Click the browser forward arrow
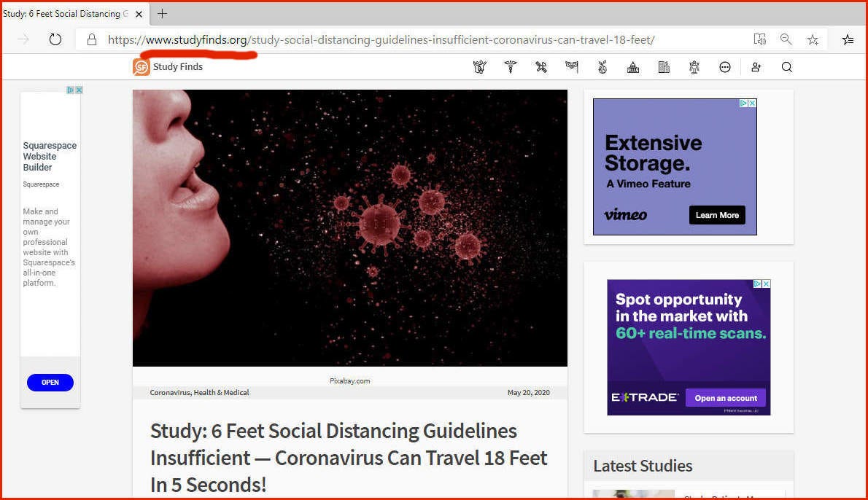Image resolution: width=868 pixels, height=500 pixels. coord(23,39)
